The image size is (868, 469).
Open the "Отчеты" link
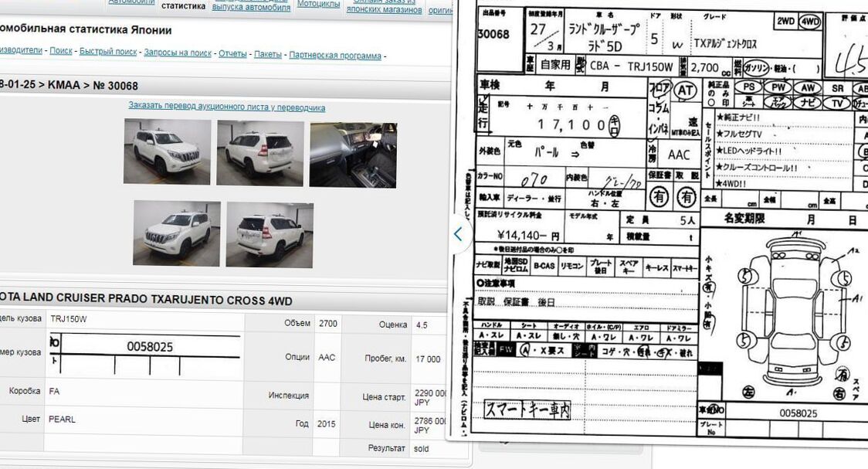232,54
